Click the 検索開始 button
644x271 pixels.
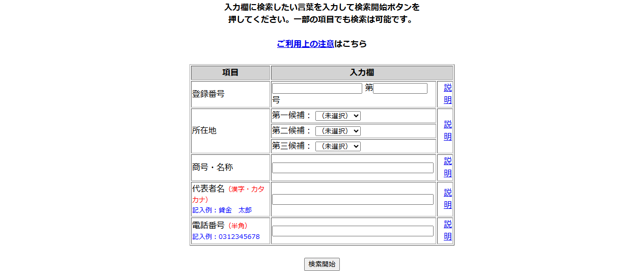tap(322, 264)
